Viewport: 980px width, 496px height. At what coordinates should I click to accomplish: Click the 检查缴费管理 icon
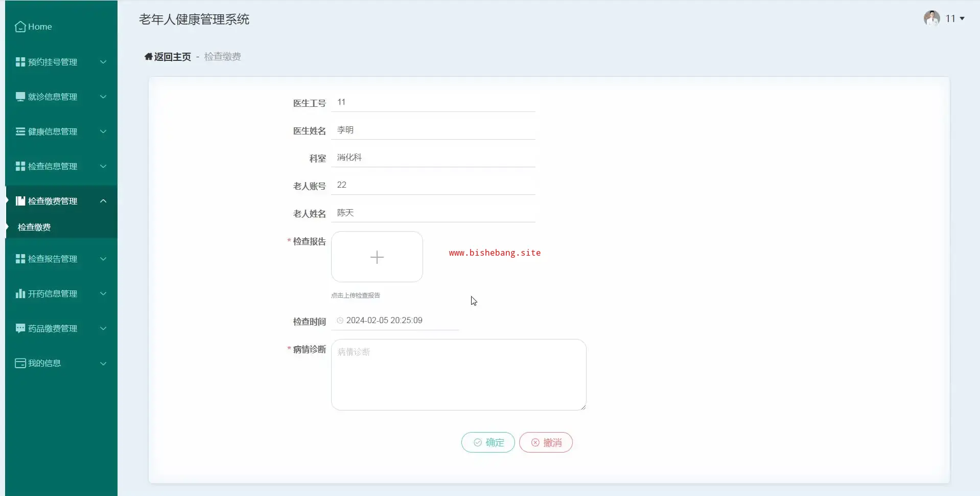(20, 201)
